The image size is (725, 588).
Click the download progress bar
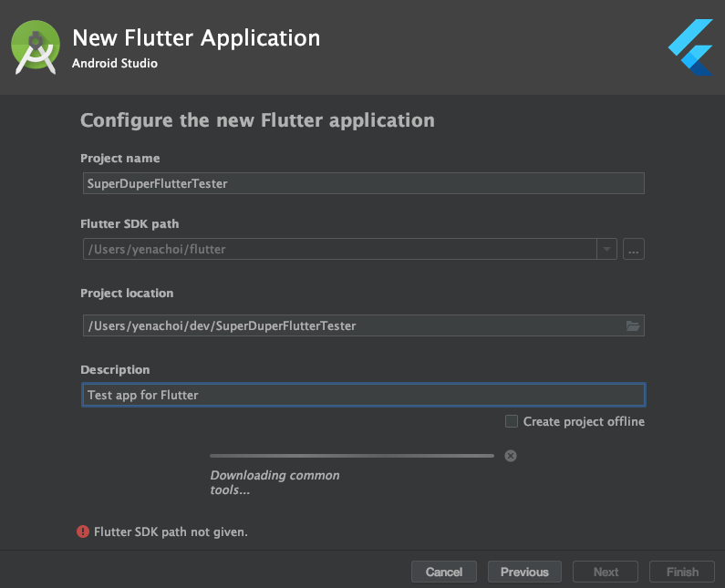(351, 456)
